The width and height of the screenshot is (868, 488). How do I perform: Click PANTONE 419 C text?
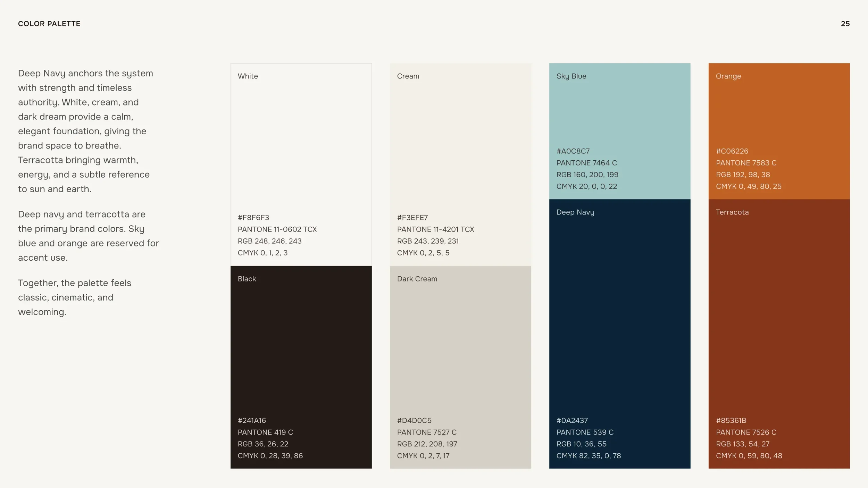[265, 432]
